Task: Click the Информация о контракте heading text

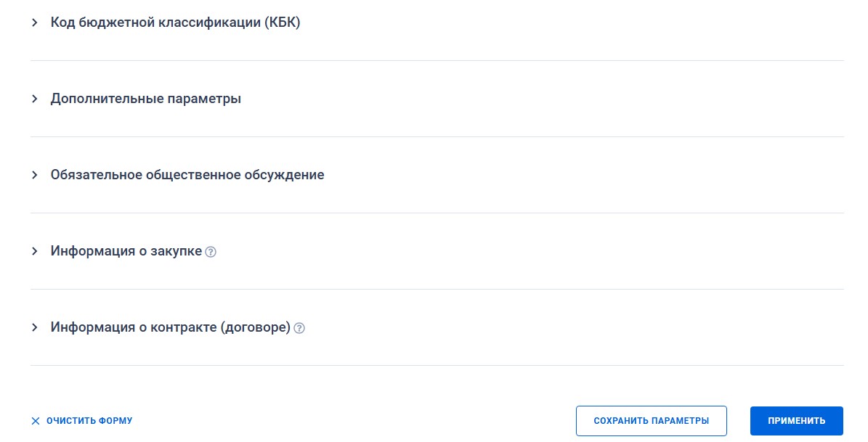Action: click(x=170, y=327)
